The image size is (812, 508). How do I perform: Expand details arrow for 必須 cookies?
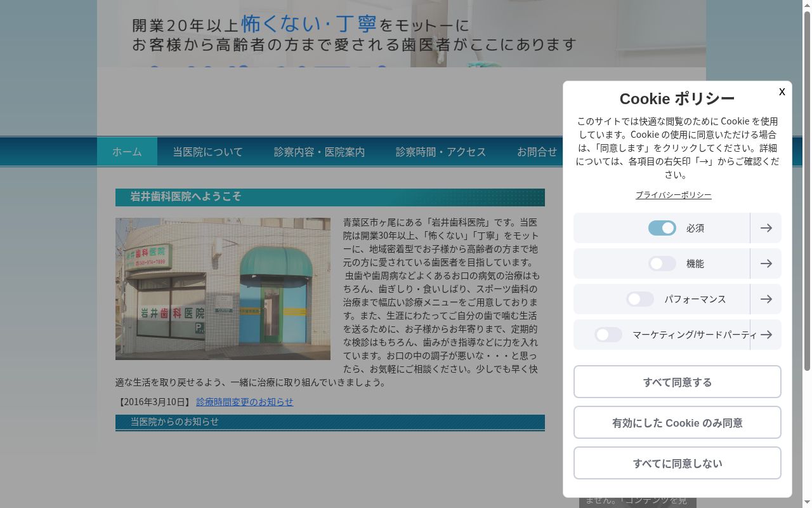[766, 228]
